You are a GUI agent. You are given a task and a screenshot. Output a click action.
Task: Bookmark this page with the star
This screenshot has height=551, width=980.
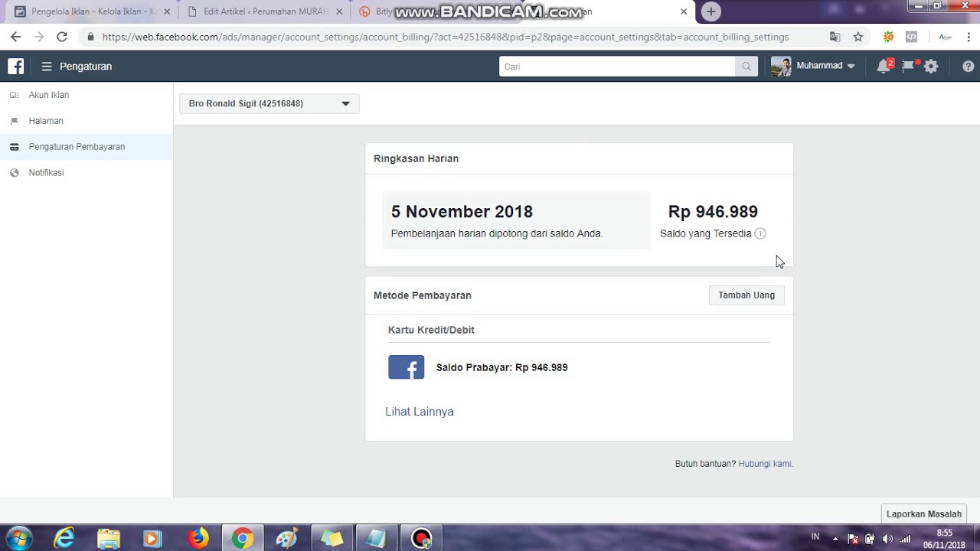pyautogui.click(x=858, y=37)
